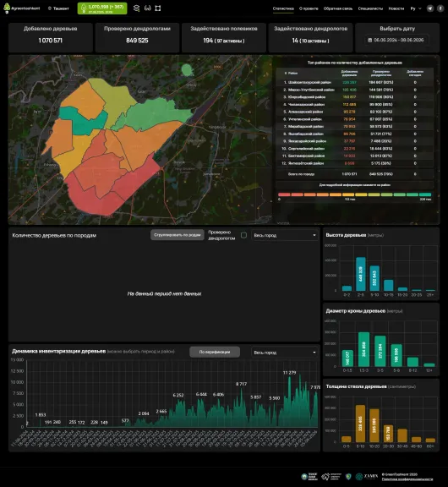Select row 5 Алмазарский район
The image size is (448, 487).
pyautogui.click(x=354, y=112)
